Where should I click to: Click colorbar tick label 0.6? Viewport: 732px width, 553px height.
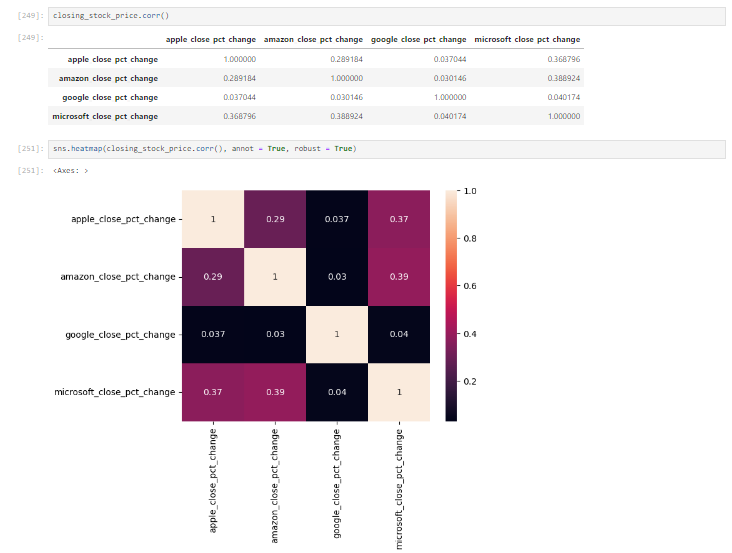(x=470, y=286)
